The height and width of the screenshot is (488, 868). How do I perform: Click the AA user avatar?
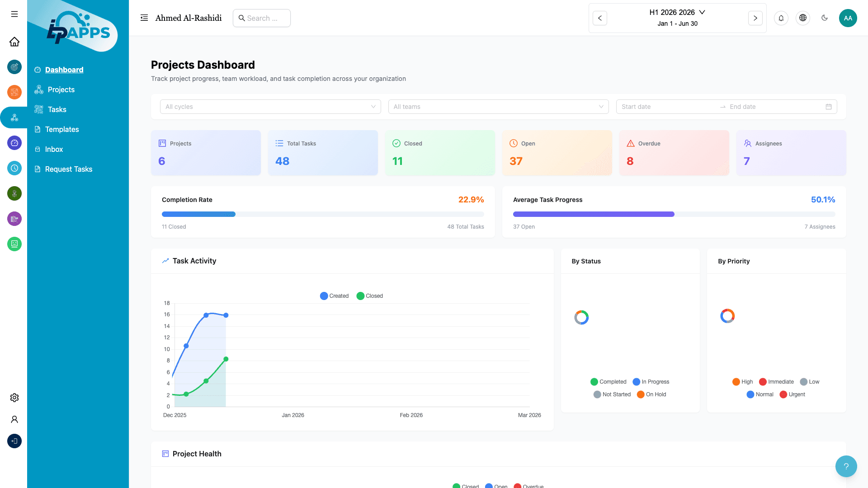(x=848, y=18)
